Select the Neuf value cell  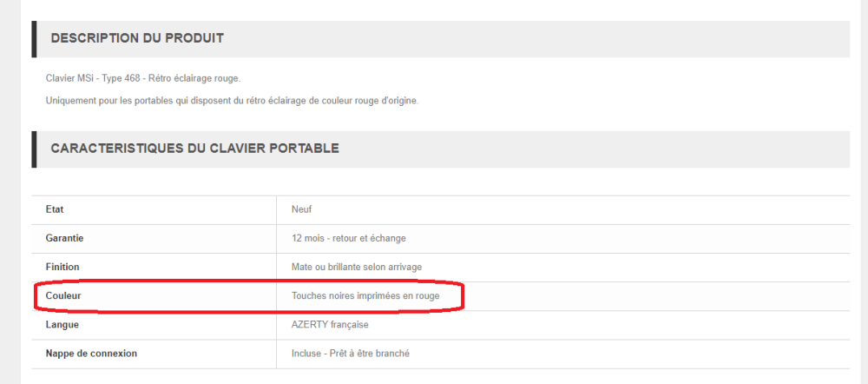(x=302, y=209)
